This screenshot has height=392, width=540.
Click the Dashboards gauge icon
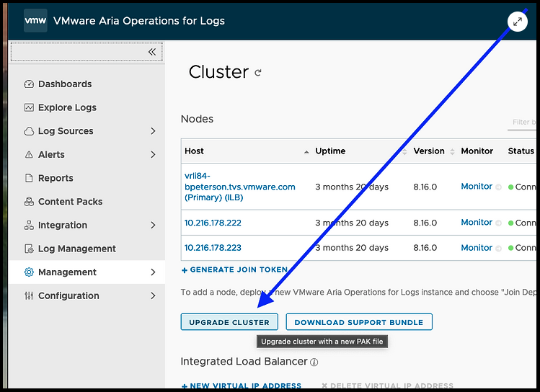tap(29, 84)
